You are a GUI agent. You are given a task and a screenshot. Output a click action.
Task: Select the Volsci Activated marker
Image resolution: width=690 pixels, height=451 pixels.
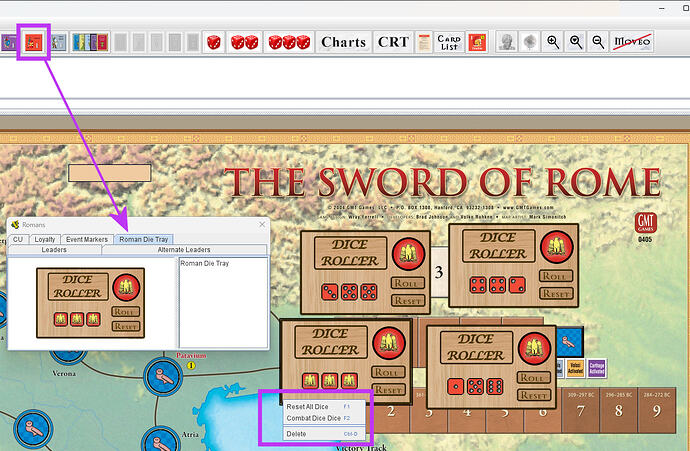(x=575, y=369)
